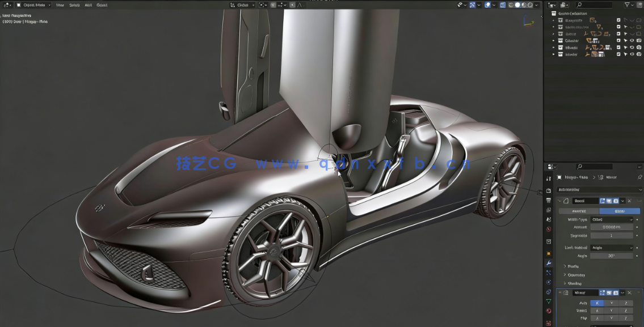This screenshot has height=327, width=644.
Task: Switch Bevel modifier to Vertices mode
Action: click(x=578, y=210)
